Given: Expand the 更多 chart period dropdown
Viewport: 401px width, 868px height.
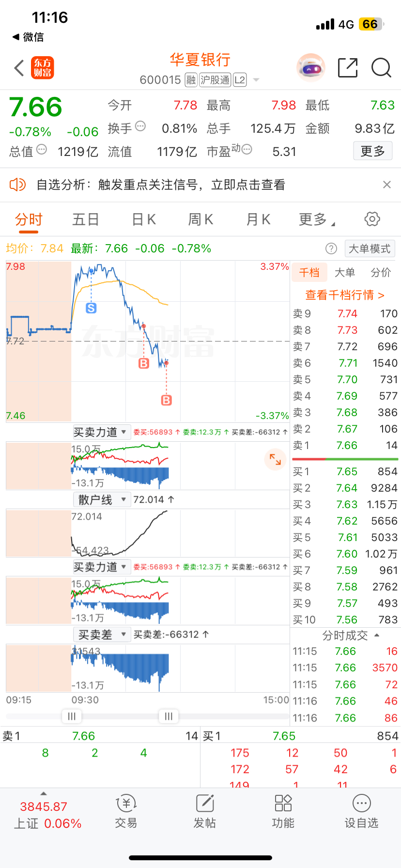Looking at the screenshot, I should (317, 219).
